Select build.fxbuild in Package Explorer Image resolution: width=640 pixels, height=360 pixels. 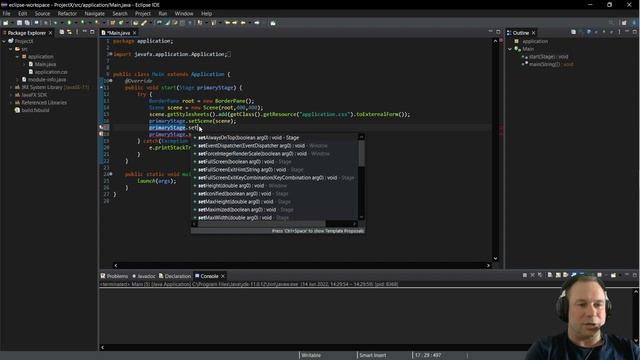[32, 110]
